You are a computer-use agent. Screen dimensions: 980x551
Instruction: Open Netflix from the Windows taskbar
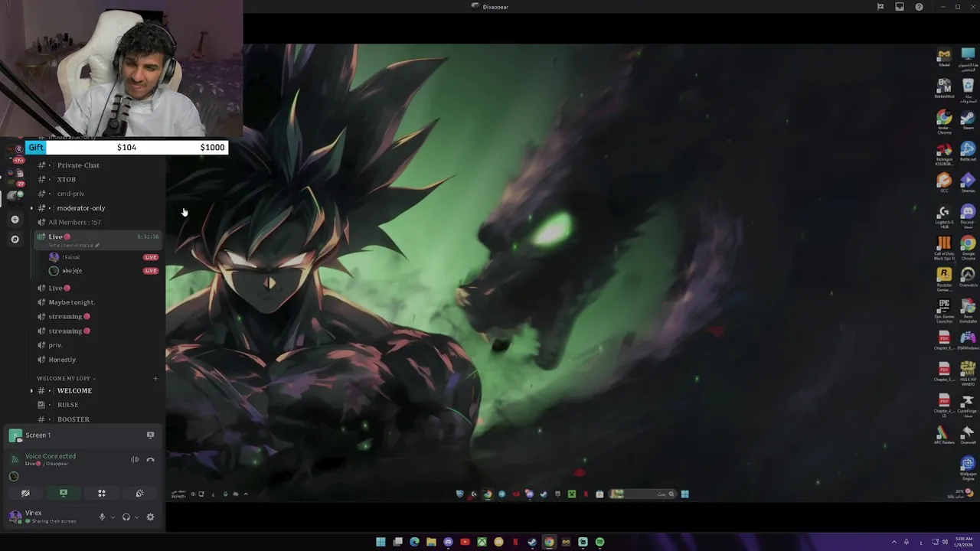pos(515,542)
